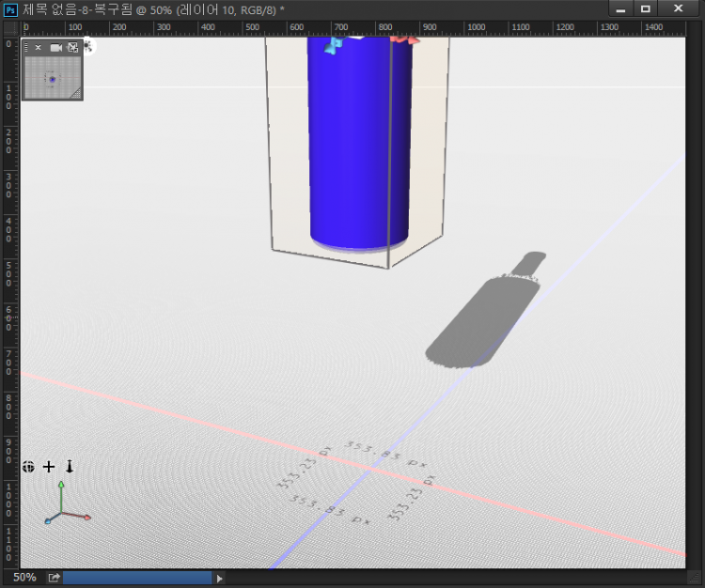The height and width of the screenshot is (588, 705).
Task: Swap main and secondary 3D views
Action: (x=72, y=47)
